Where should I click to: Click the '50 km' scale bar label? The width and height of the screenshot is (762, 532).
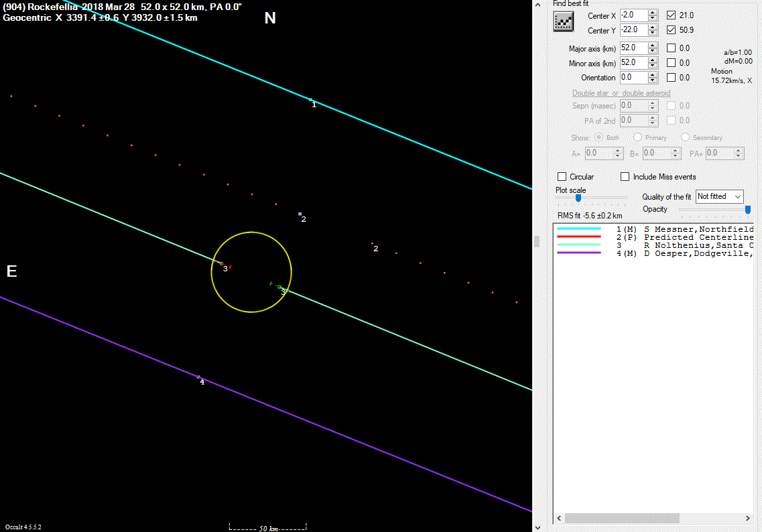269,528
